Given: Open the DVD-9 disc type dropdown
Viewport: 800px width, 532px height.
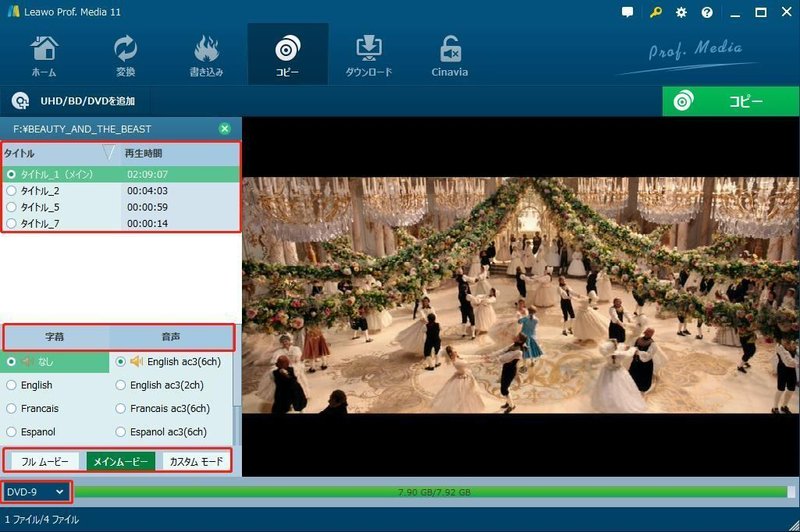Looking at the screenshot, I should pos(36,492).
